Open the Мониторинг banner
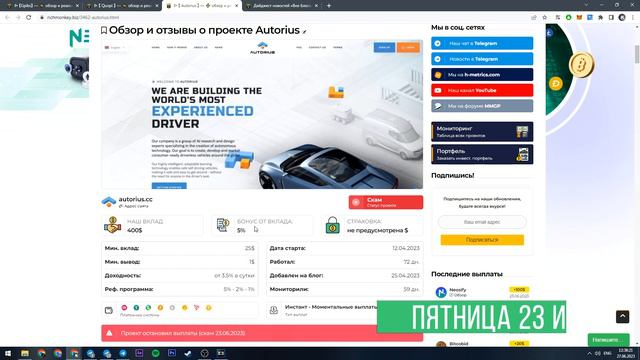The width and height of the screenshot is (640, 360). point(482,131)
